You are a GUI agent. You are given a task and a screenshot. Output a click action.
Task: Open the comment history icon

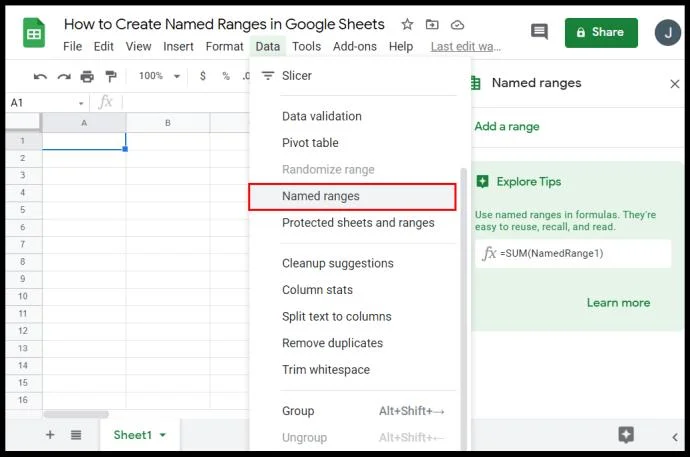click(x=539, y=32)
